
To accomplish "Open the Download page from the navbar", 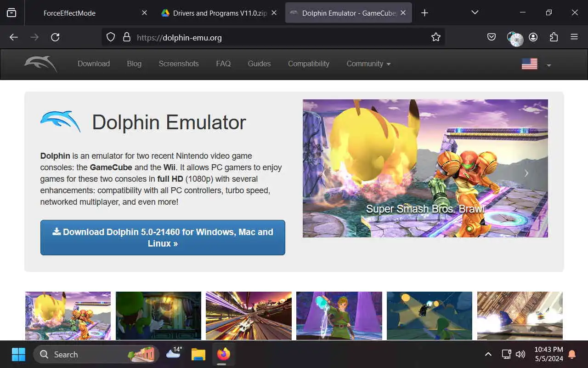I will pos(94,64).
